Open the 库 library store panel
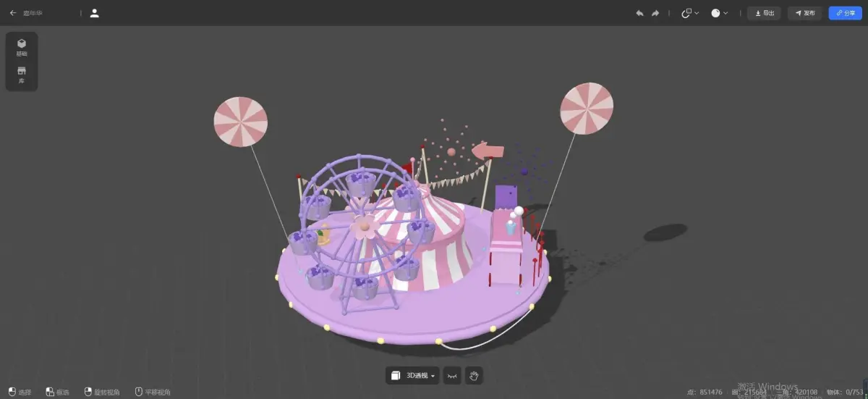The height and width of the screenshot is (399, 868). 22,75
